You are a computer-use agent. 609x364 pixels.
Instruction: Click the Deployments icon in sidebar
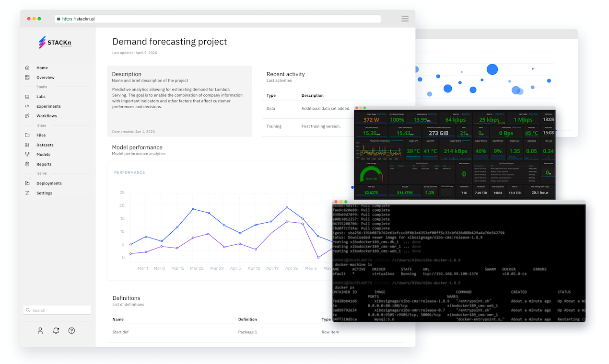pos(27,183)
